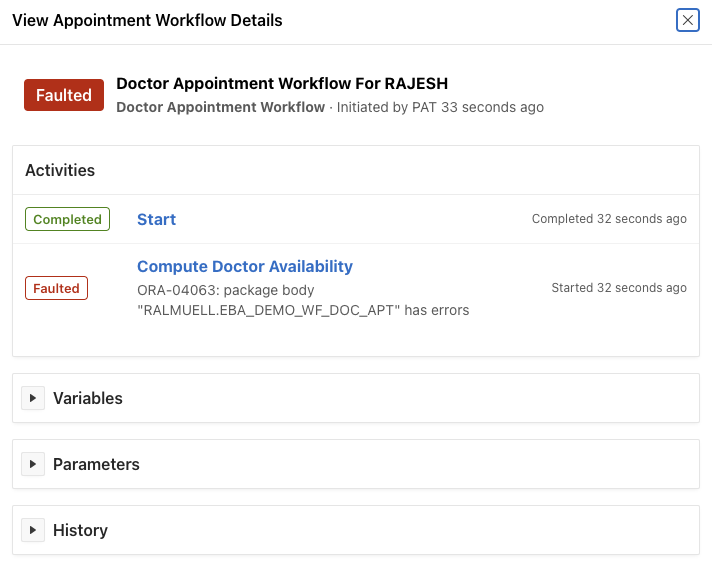Click the History section heading
This screenshot has width=712, height=575.
pos(80,530)
